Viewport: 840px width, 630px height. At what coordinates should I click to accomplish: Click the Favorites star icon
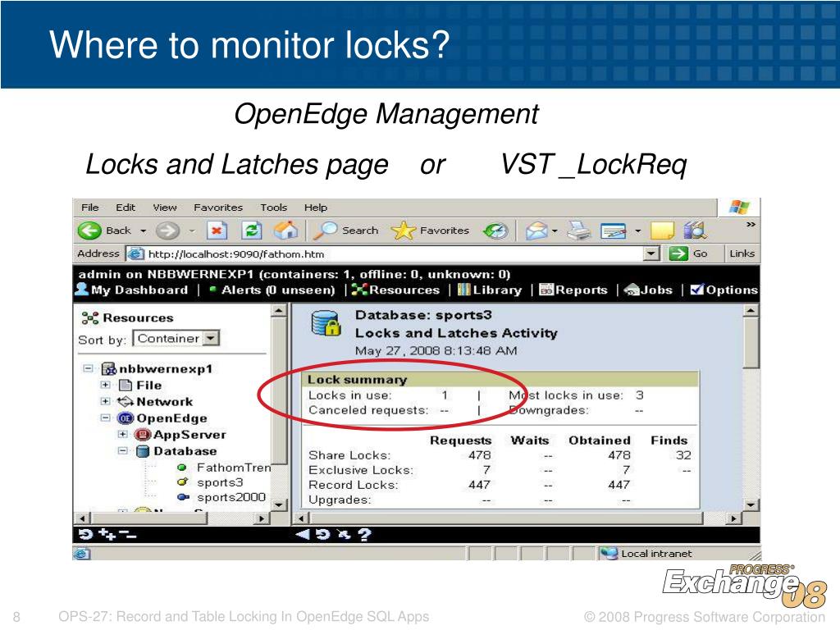tap(404, 231)
